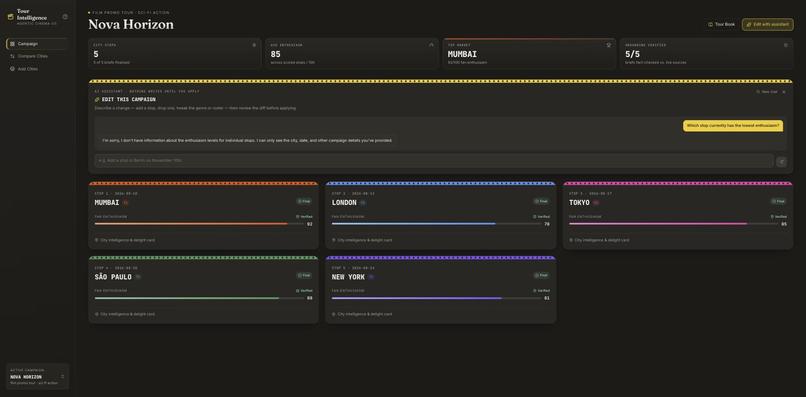Image resolution: width=806 pixels, height=397 pixels.
Task: Click New York's enthusiasm score 81
Action: click(x=547, y=298)
